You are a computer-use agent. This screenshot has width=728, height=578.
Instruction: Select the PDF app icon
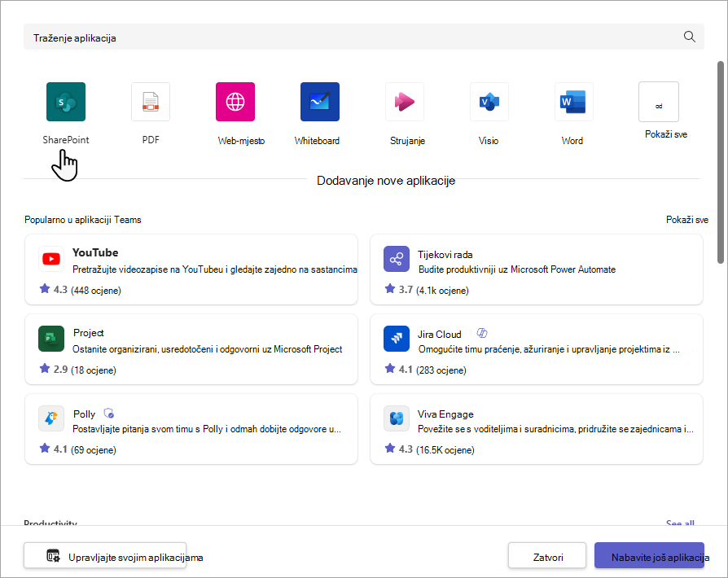click(x=151, y=102)
